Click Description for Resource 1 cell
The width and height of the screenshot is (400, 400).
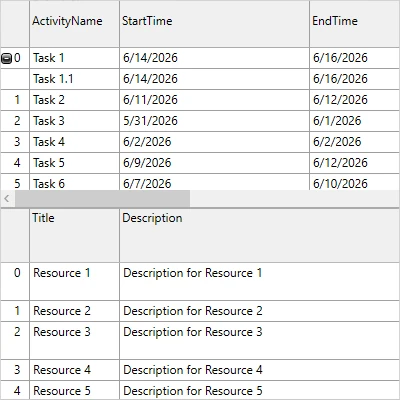tap(260, 281)
